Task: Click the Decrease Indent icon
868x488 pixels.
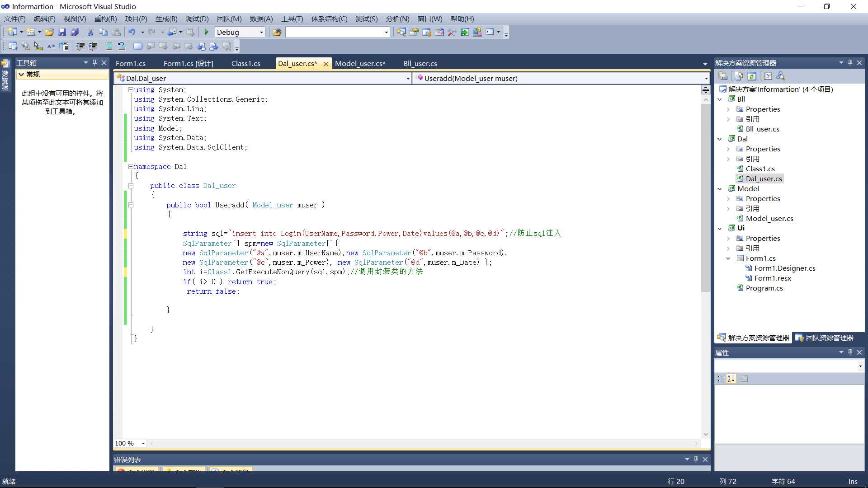Action: 80,46
